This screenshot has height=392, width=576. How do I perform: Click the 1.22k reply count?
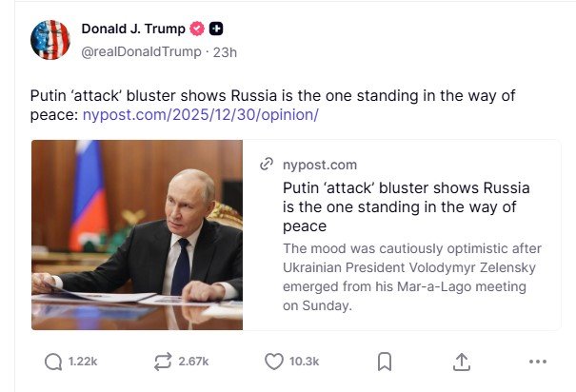coord(83,362)
